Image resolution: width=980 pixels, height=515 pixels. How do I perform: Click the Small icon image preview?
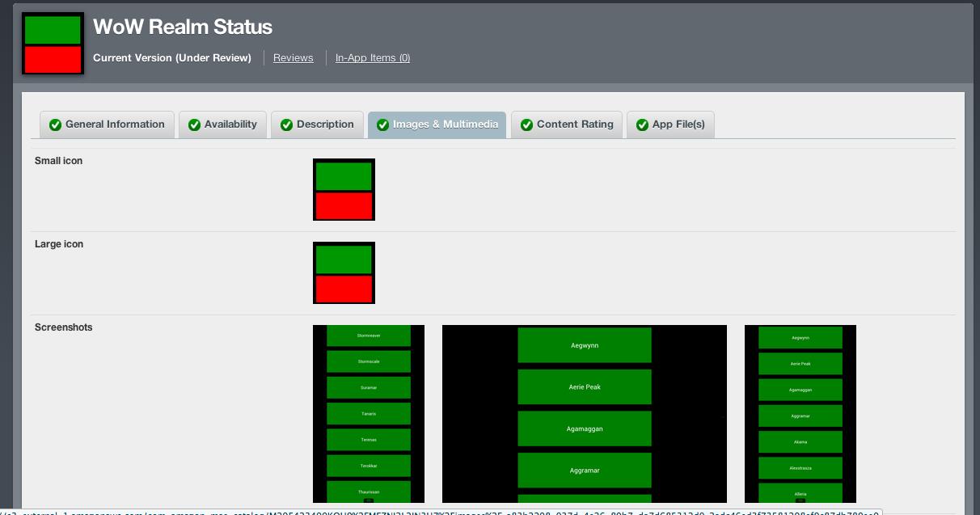coord(344,189)
